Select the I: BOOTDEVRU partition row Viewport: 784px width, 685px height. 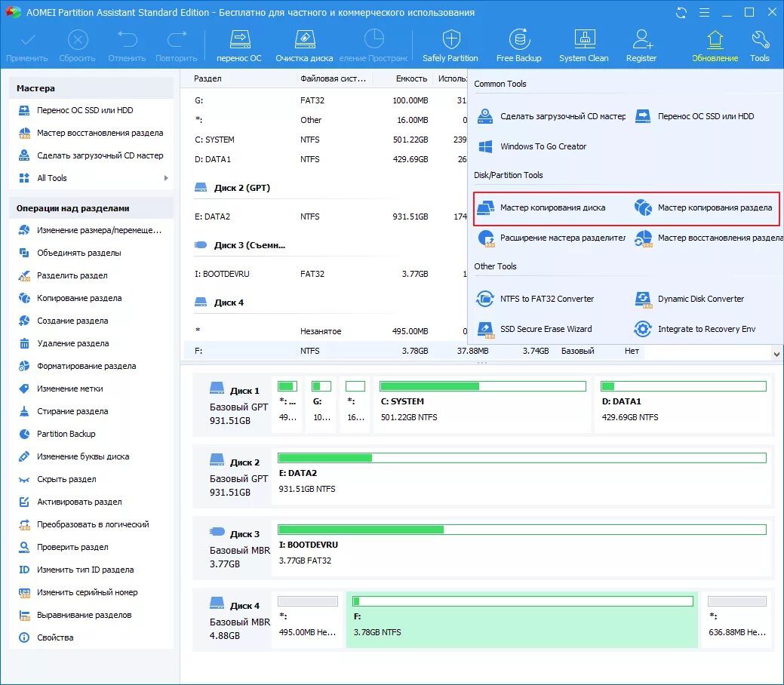tap(326, 274)
